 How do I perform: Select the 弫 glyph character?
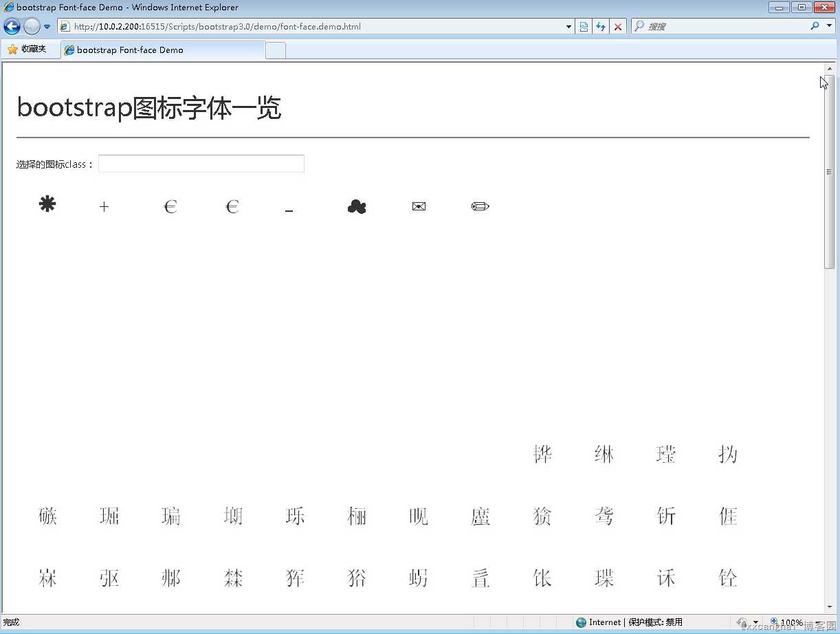coord(109,578)
